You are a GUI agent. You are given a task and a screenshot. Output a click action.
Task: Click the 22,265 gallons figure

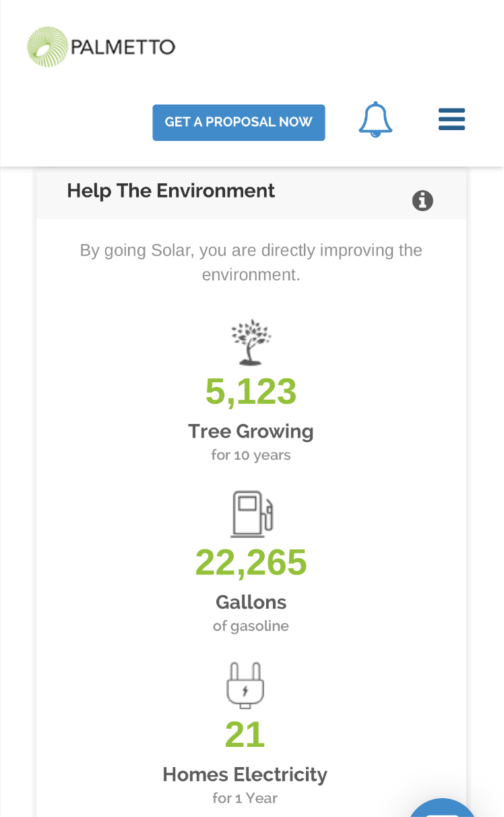coord(251,563)
